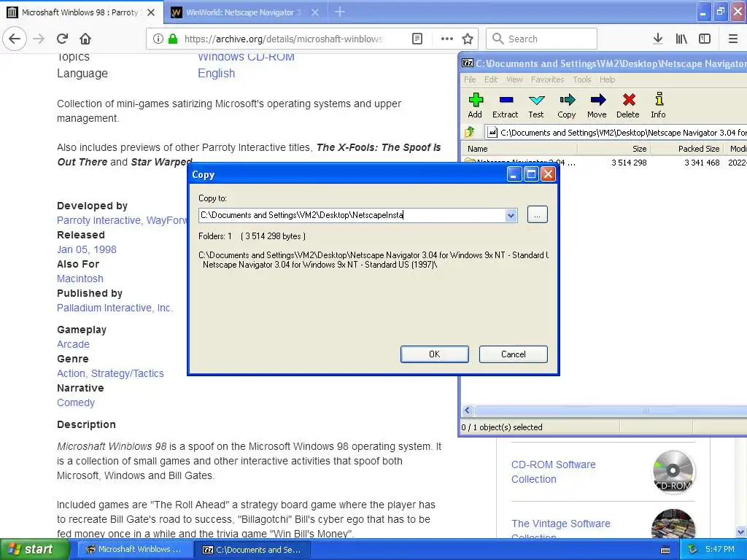
Task: Sort 7-Zip list by Packed Size column
Action: pyautogui.click(x=687, y=149)
